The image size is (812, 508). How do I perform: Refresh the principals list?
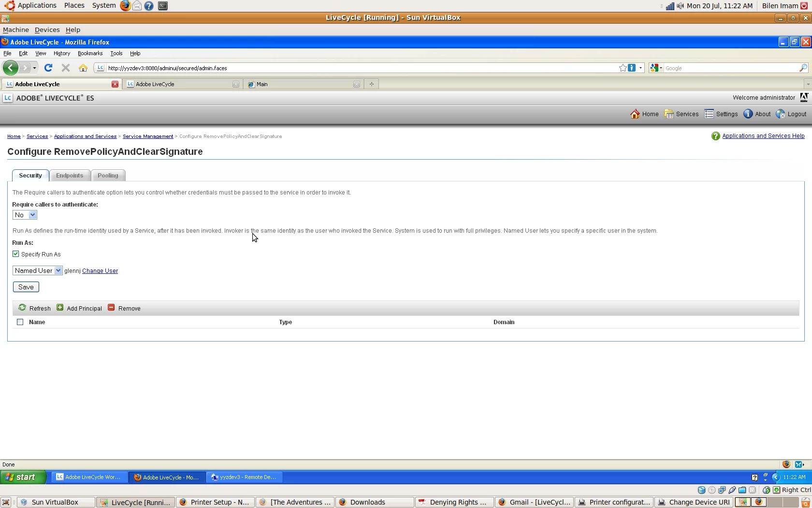pos(34,308)
